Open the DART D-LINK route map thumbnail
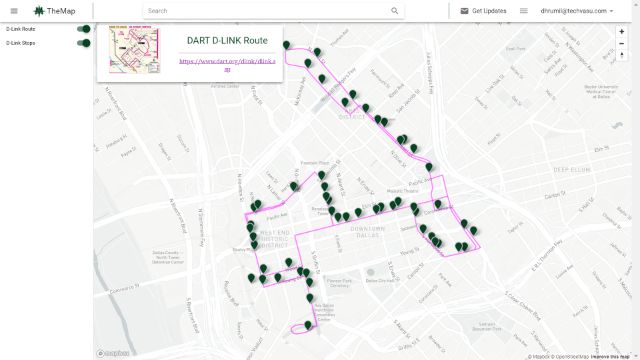Viewport: 640px width, 360px height. click(x=134, y=49)
